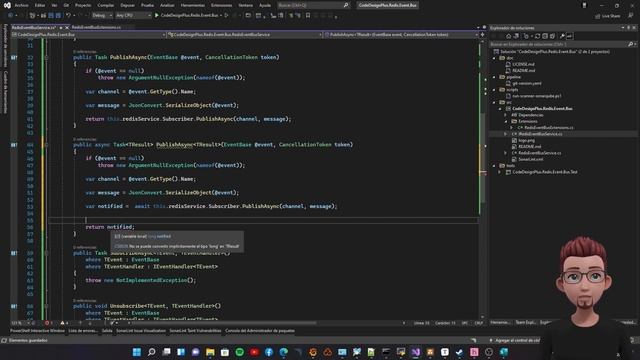The width and height of the screenshot is (640, 360).
Task: Open the Ayuda menu
Action: (x=265, y=5)
